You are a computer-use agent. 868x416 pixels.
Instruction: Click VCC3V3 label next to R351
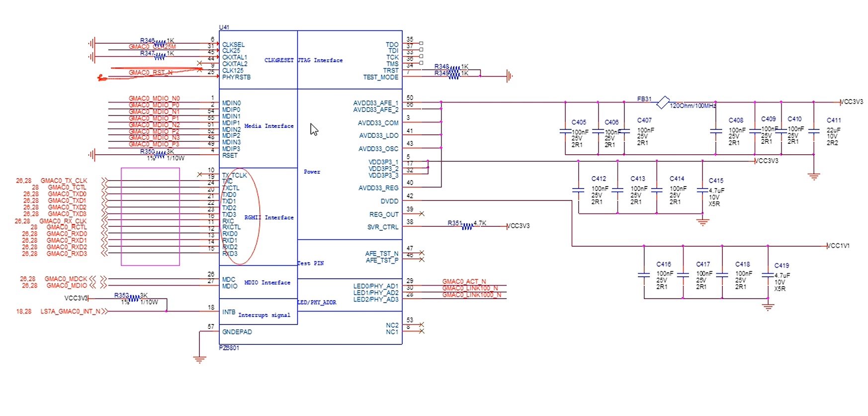point(519,226)
